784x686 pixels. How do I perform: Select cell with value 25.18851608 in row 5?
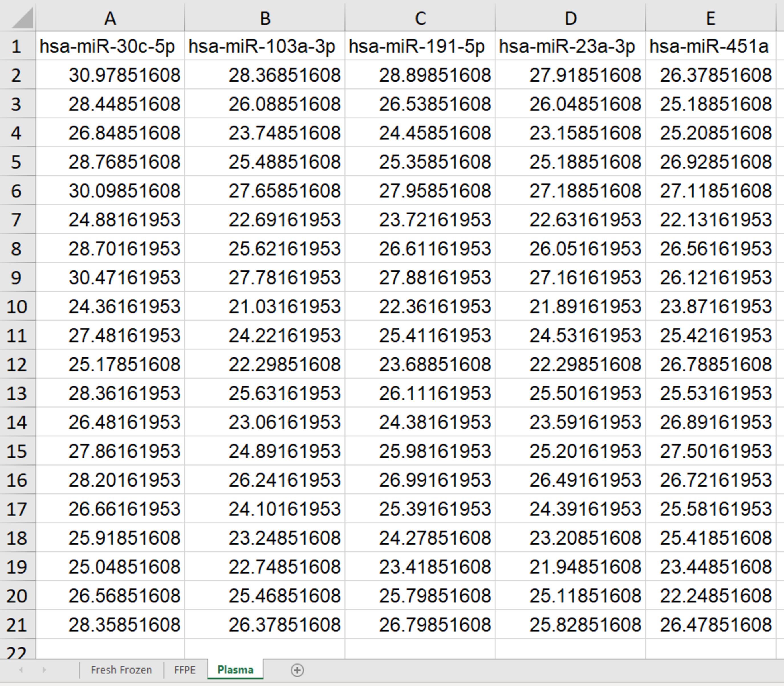pyautogui.click(x=570, y=161)
